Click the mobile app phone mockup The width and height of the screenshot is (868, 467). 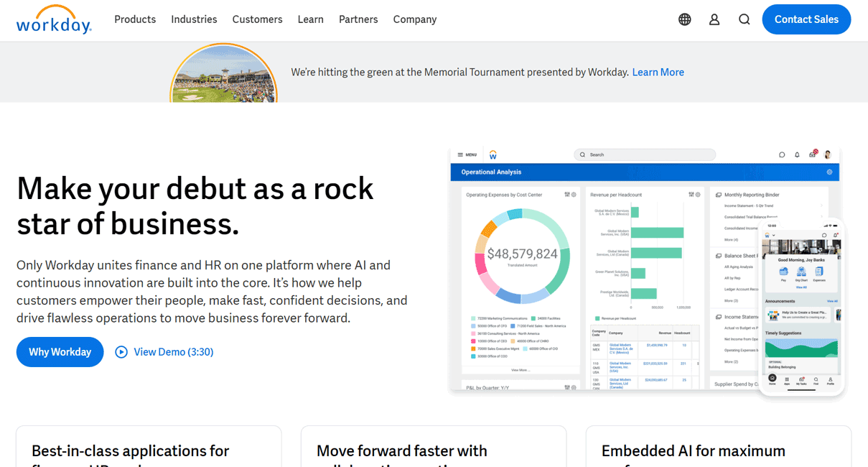[x=802, y=307]
